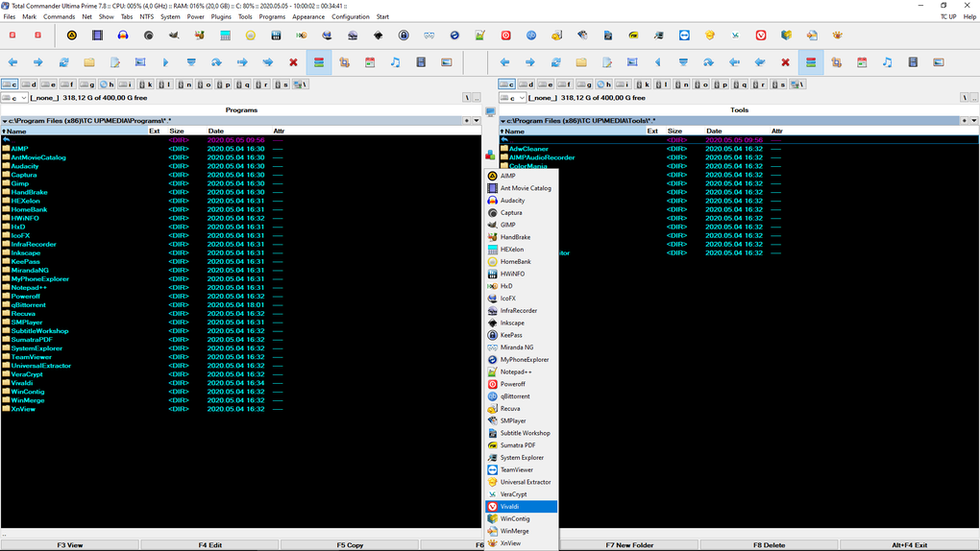Click the Alt+F4 Exit button
The width and height of the screenshot is (980, 551).
[909, 545]
